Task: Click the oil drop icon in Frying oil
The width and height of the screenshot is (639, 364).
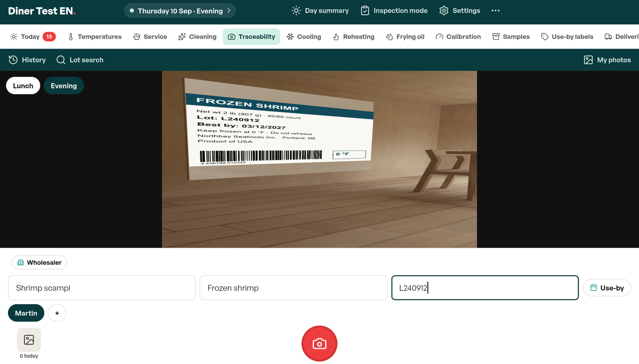Action: 389,37
